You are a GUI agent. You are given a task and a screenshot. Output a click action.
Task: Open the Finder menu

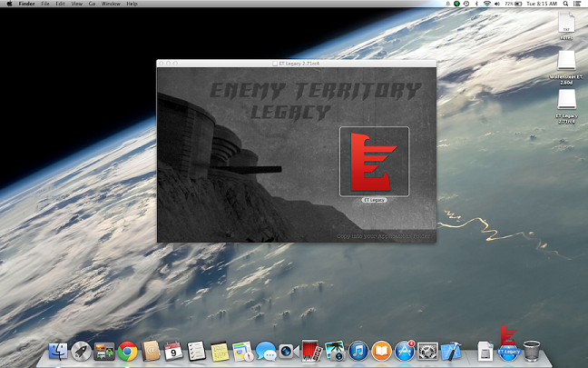pos(26,4)
